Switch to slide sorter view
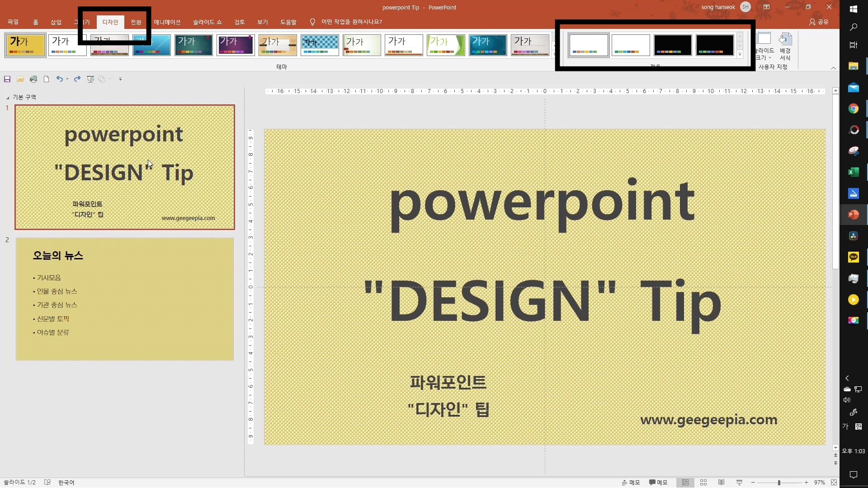Screen dimensions: 868x488 (703, 483)
